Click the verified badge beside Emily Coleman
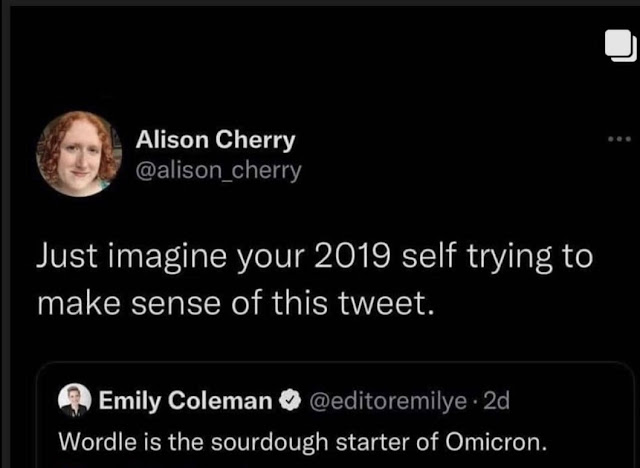This screenshot has width=640, height=468. coord(290,401)
